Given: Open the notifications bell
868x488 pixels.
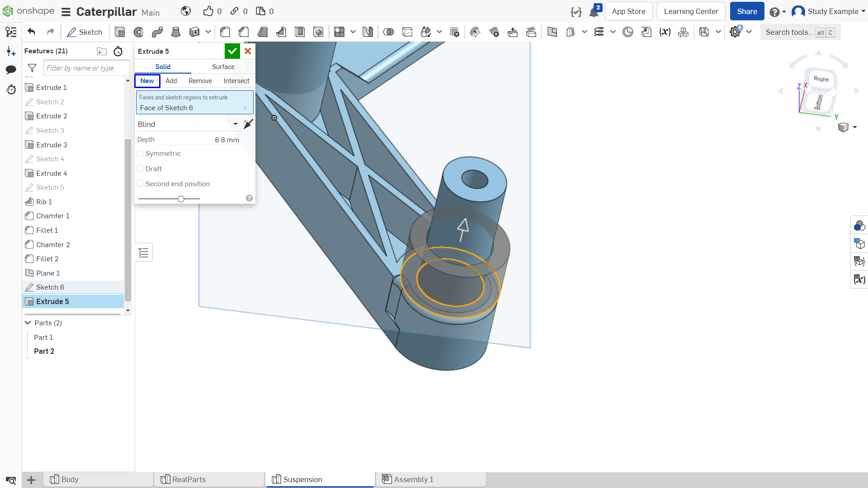Looking at the screenshot, I should point(594,12).
